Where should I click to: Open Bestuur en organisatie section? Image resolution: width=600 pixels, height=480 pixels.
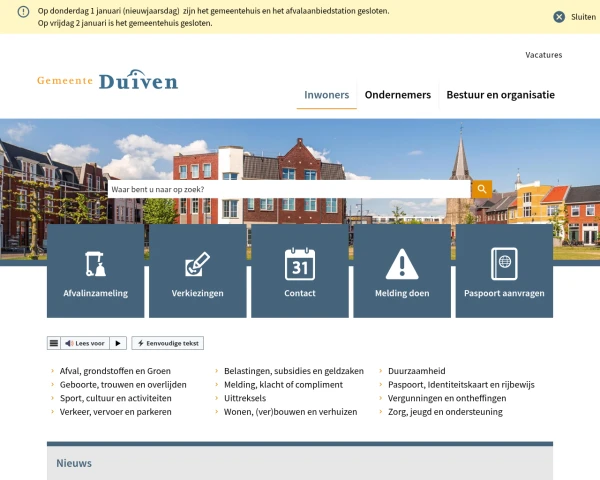tap(500, 95)
